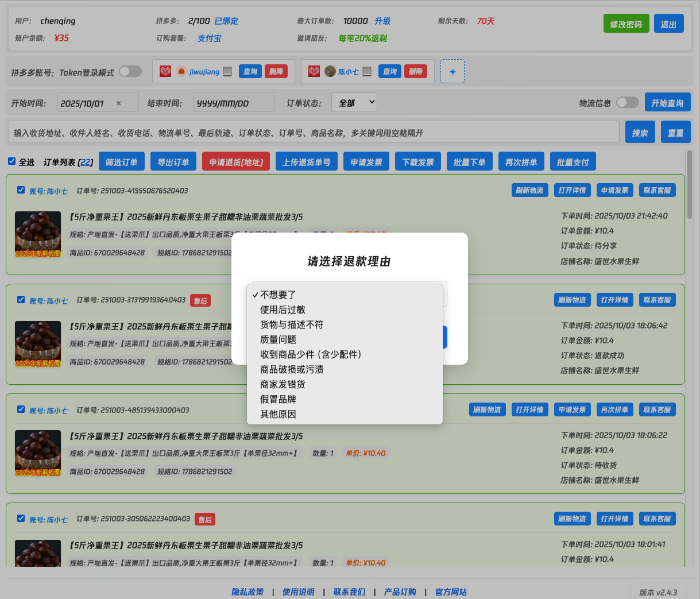Open the 隐私政策 footer link
The width and height of the screenshot is (700, 599).
point(247,592)
